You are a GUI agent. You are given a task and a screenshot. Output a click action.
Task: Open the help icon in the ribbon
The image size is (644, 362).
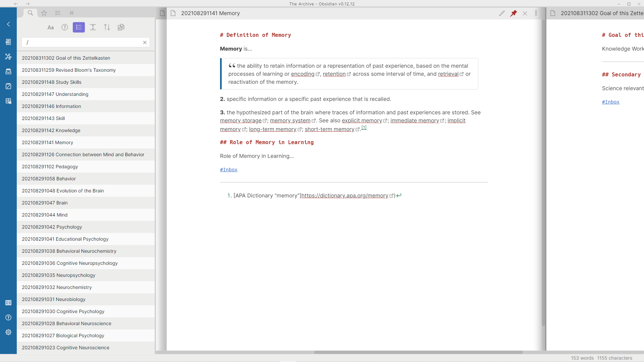pyautogui.click(x=8, y=317)
